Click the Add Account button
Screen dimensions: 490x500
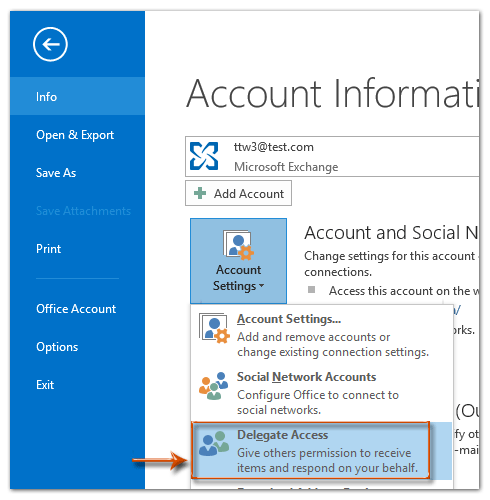(238, 193)
